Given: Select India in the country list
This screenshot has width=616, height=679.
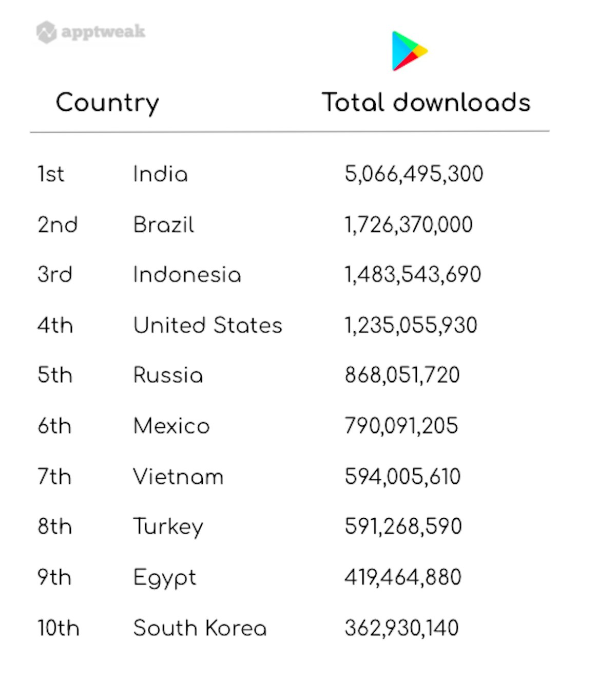Looking at the screenshot, I should pyautogui.click(x=160, y=174).
